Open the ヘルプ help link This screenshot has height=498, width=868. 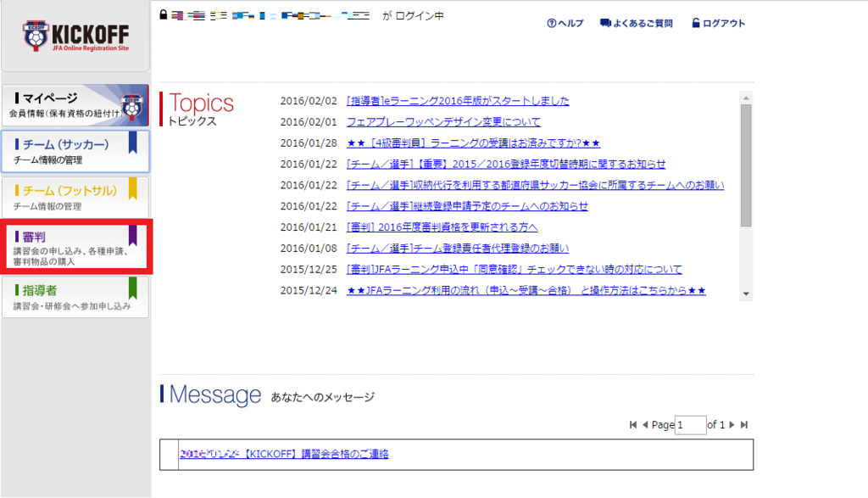click(565, 23)
